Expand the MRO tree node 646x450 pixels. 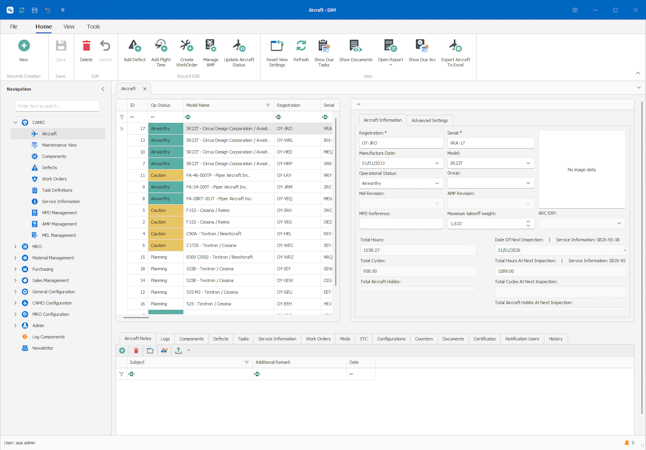pyautogui.click(x=15, y=246)
